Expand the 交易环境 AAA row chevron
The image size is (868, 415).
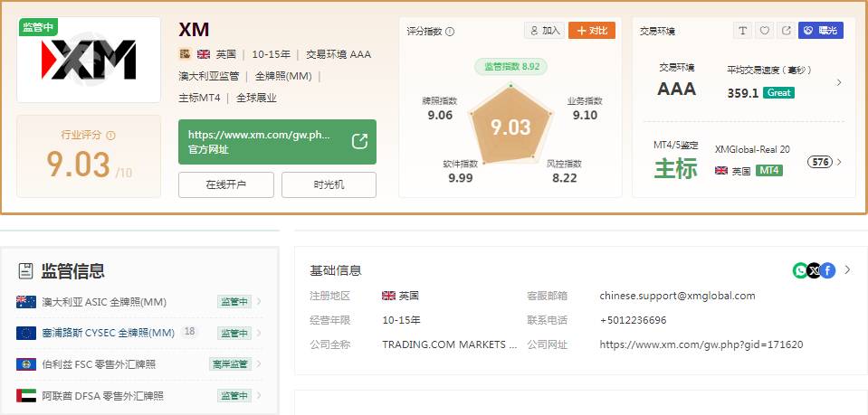(839, 82)
